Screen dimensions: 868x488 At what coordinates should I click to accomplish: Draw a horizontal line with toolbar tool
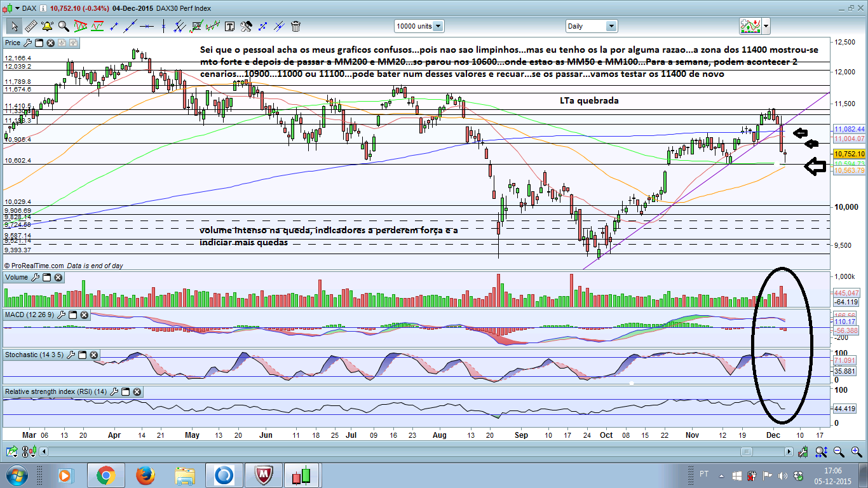click(147, 26)
